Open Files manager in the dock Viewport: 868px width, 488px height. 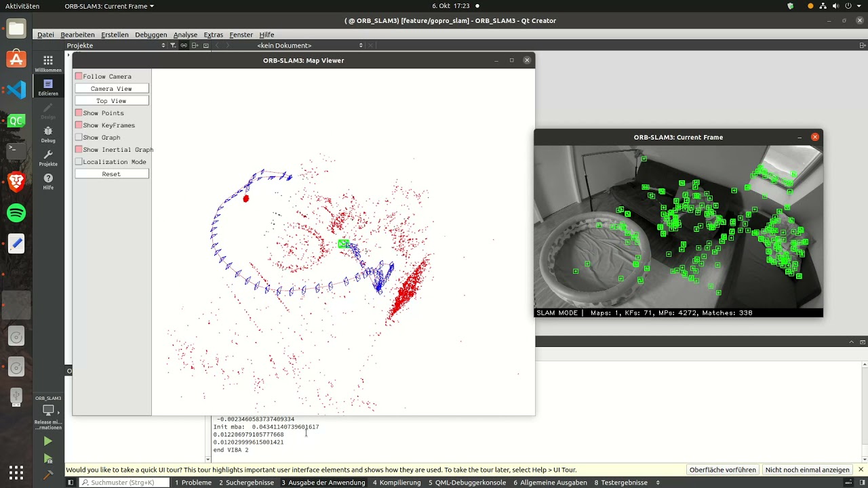(16, 28)
